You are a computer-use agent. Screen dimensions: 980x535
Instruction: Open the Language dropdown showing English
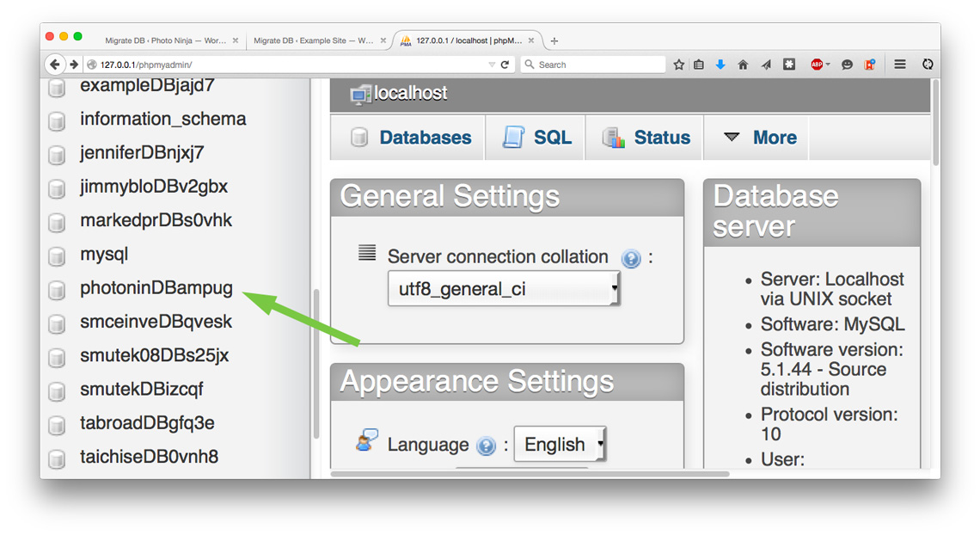[x=560, y=444]
